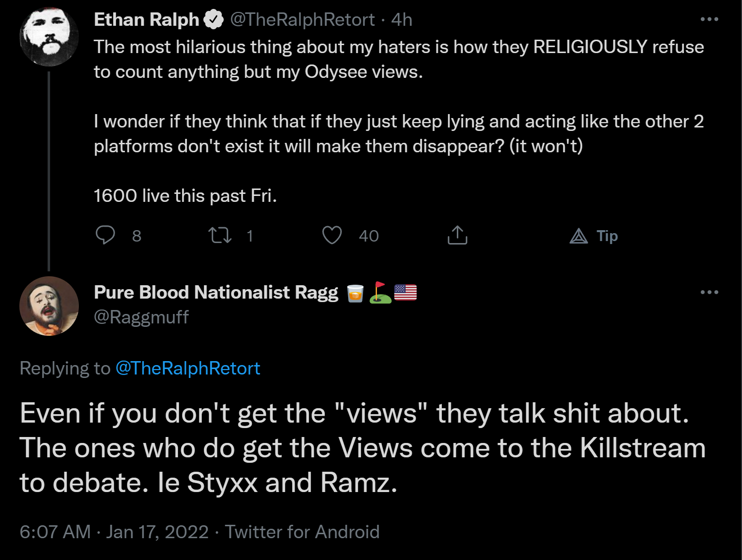
Task: Click the Tip triangle icon
Action: (x=578, y=236)
